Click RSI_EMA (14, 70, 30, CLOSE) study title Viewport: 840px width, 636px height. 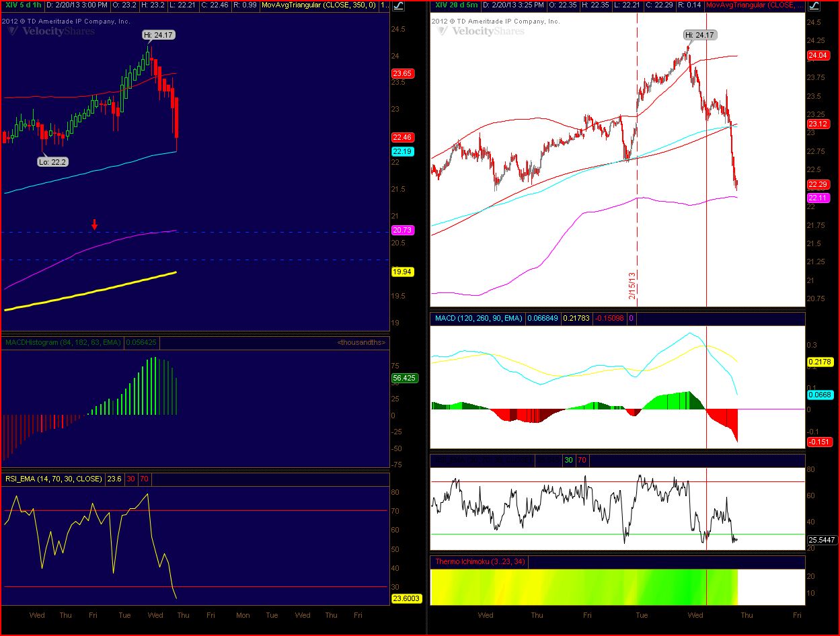[54, 479]
